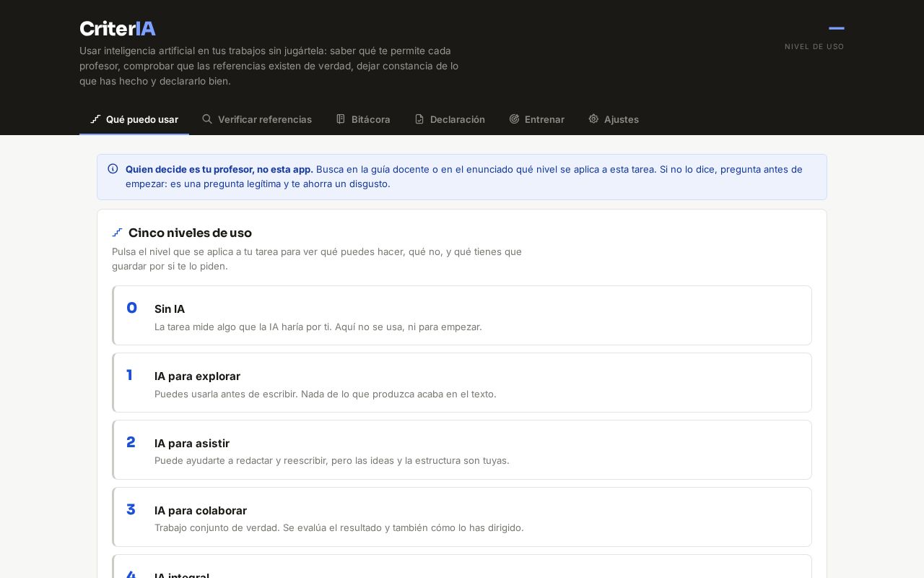Select level 3 IA para colaborar
This screenshot has width=924, height=578.
pyautogui.click(x=462, y=517)
